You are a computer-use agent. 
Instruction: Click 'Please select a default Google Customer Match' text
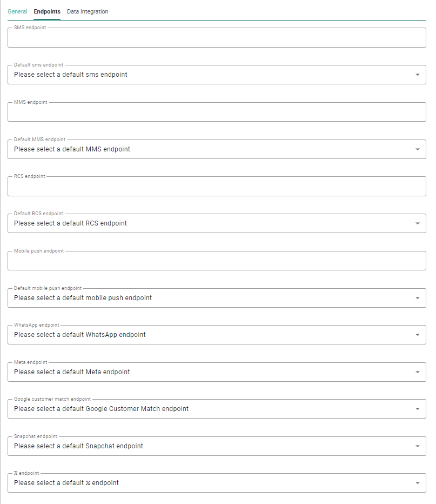pyautogui.click(x=101, y=409)
